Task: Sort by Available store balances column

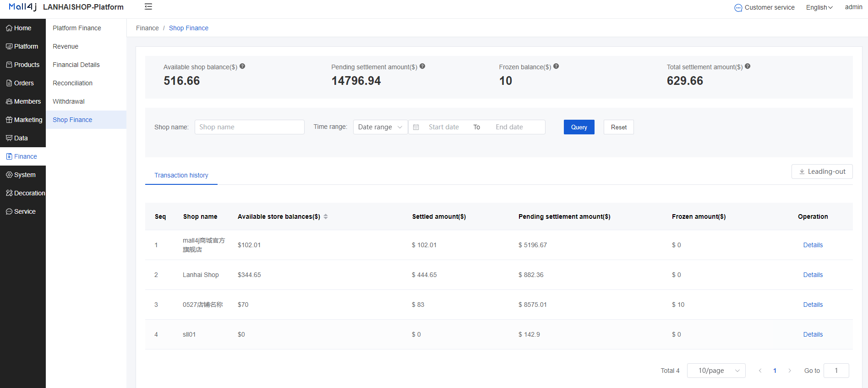Action: [326, 216]
